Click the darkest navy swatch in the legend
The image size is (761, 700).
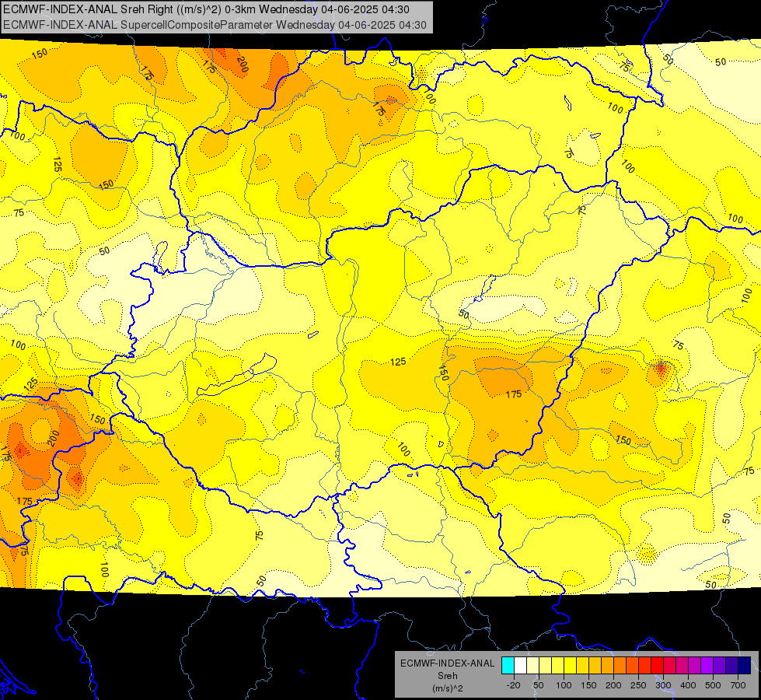coord(745,666)
